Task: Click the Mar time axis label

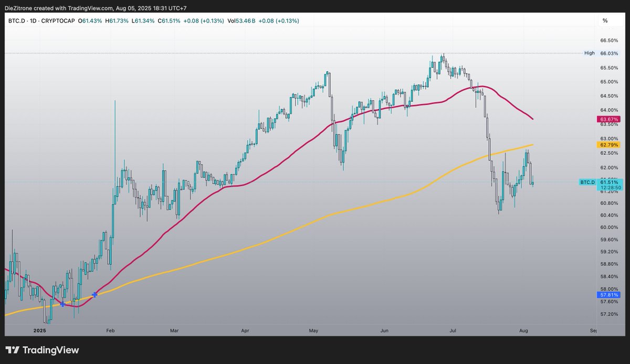Action: (175, 331)
